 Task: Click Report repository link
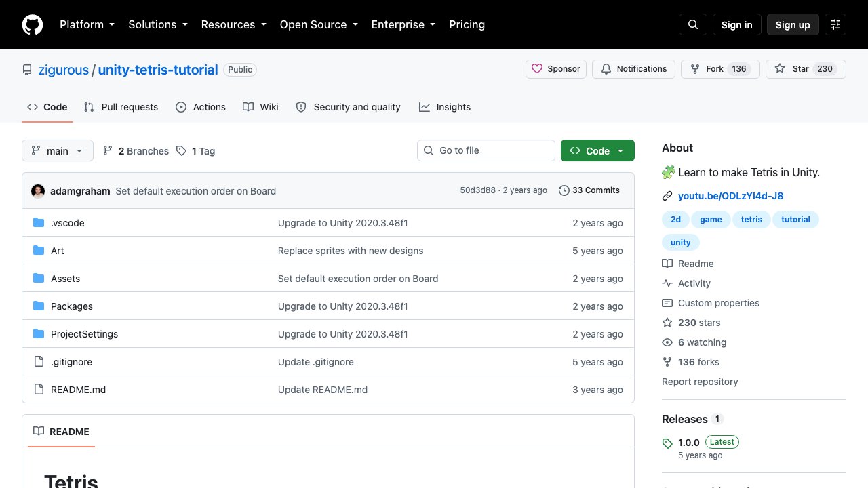[x=700, y=382]
